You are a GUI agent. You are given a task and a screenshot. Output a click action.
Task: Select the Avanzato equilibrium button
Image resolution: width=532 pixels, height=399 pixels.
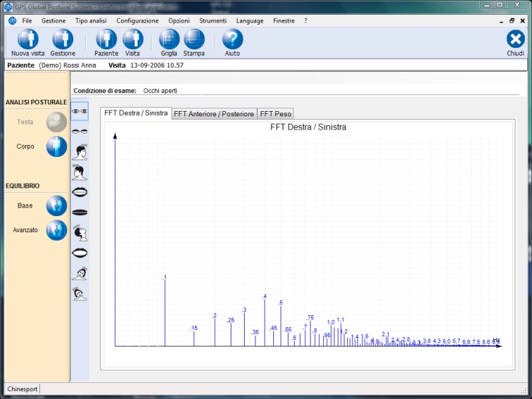tap(57, 230)
